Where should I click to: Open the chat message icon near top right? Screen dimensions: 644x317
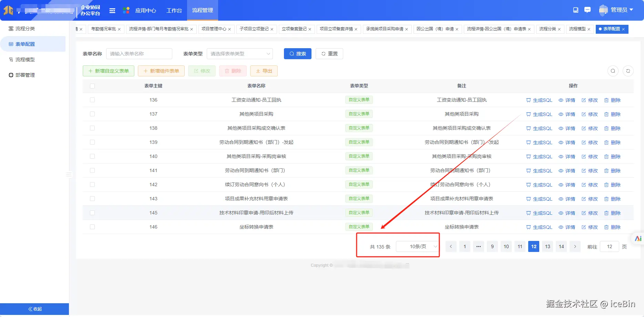pyautogui.click(x=587, y=10)
